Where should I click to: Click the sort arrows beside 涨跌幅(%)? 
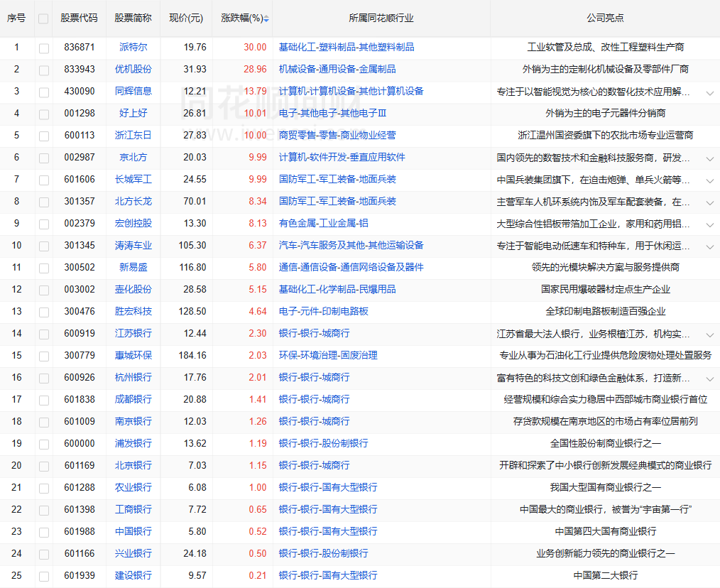pos(266,19)
